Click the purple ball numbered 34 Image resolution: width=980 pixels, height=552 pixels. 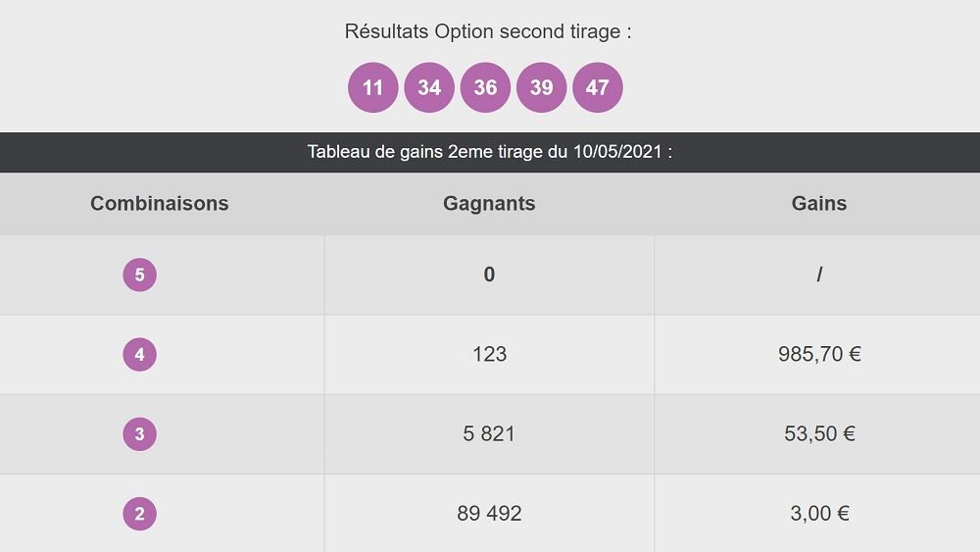pyautogui.click(x=429, y=88)
